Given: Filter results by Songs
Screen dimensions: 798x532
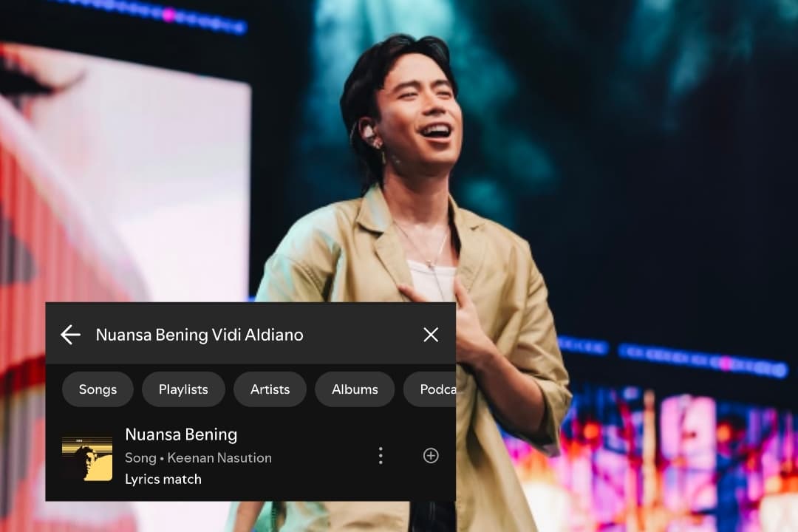Looking at the screenshot, I should coord(98,389).
